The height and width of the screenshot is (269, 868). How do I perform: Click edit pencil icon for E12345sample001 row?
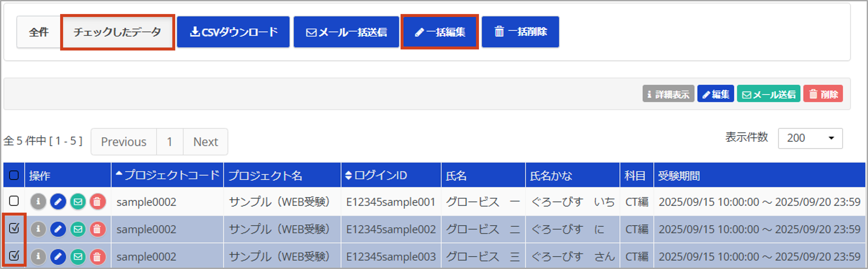point(58,202)
